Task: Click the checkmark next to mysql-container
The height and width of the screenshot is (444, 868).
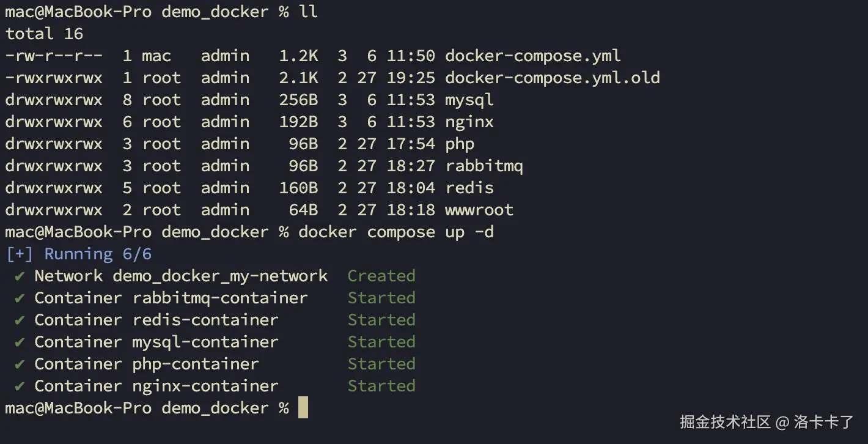Action: point(20,342)
